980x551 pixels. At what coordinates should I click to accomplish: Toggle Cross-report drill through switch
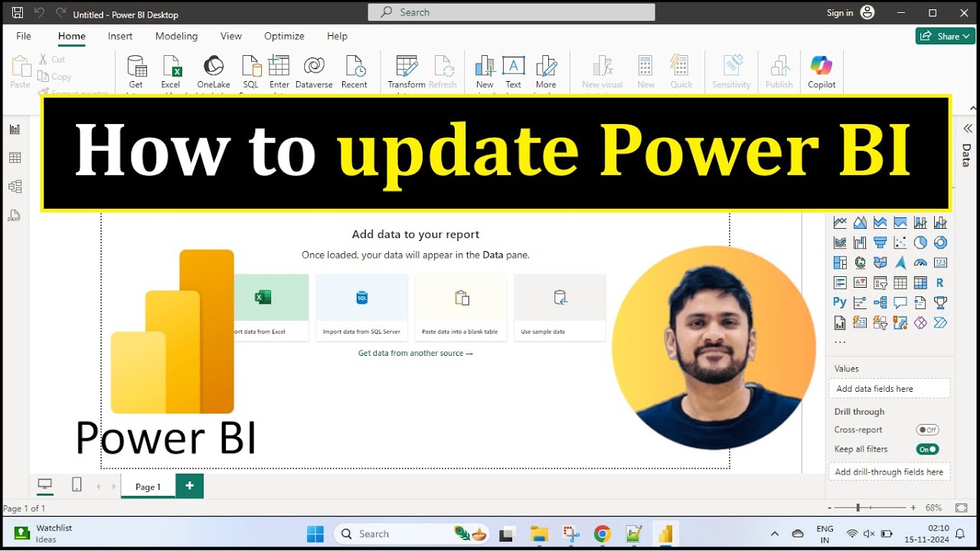927,430
